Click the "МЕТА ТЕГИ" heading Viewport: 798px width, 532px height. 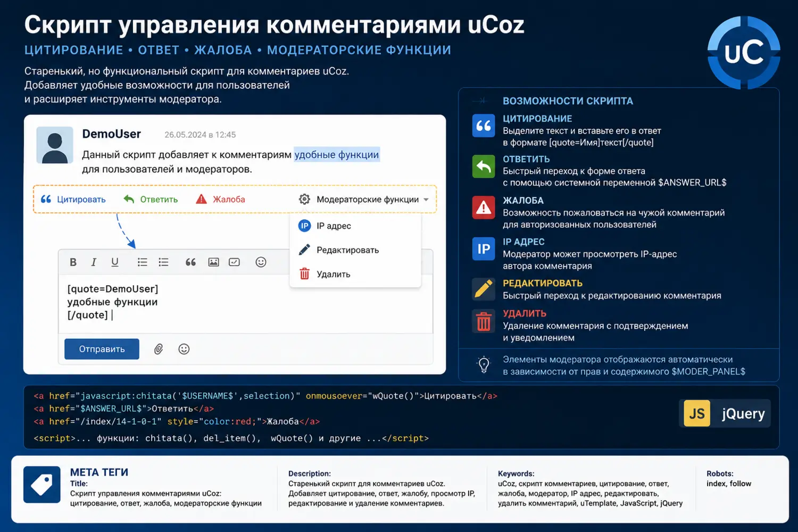point(99,472)
